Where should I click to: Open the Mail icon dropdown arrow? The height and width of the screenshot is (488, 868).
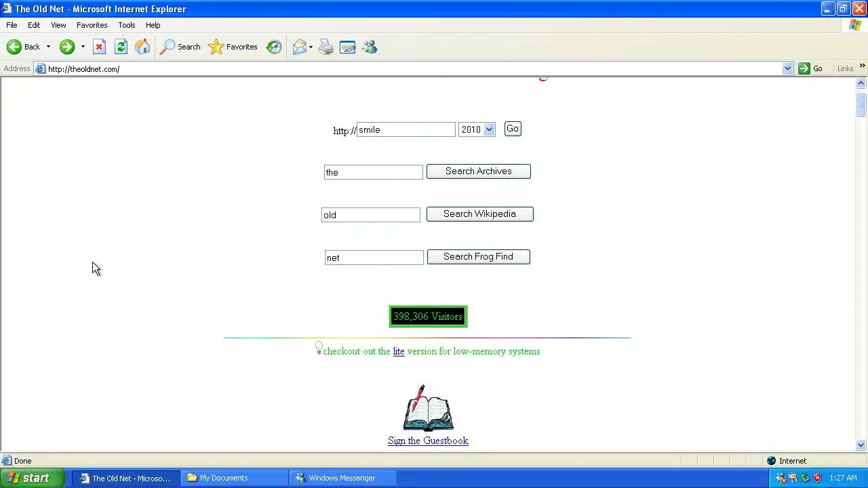pyautogui.click(x=311, y=47)
